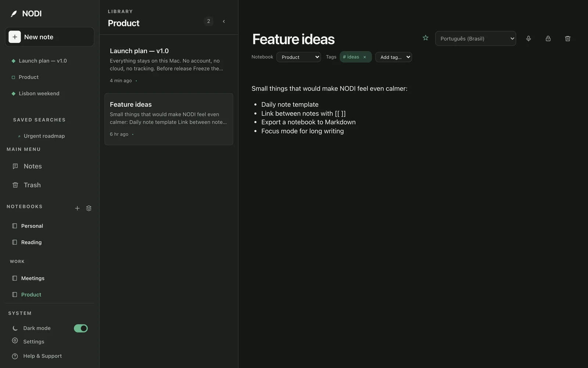Click the NODI feather logo

click(14, 14)
